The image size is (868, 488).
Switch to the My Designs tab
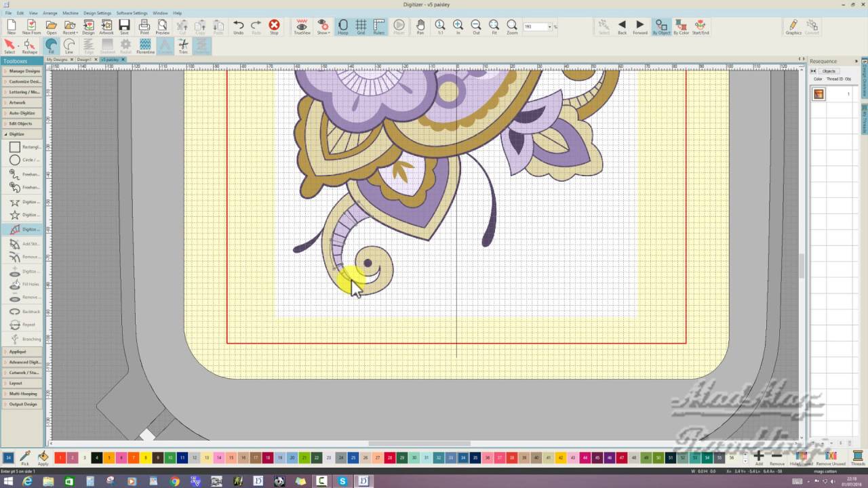[57, 60]
